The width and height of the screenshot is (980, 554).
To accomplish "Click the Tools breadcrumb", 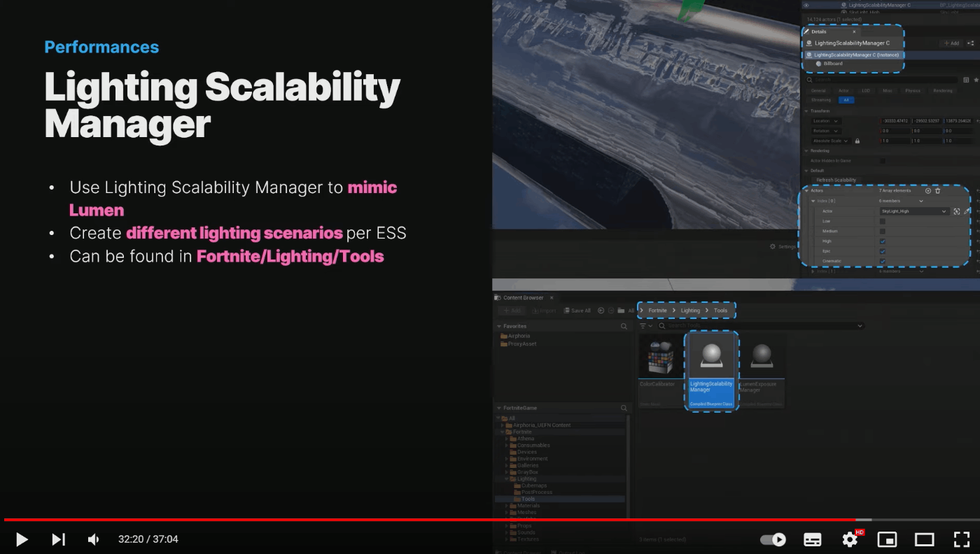I will point(720,311).
